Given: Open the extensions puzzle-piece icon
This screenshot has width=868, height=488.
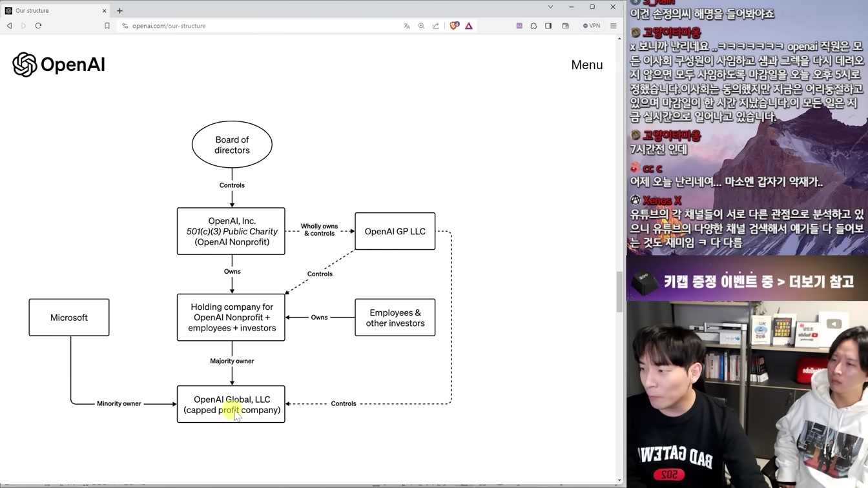Looking at the screenshot, I should (533, 26).
